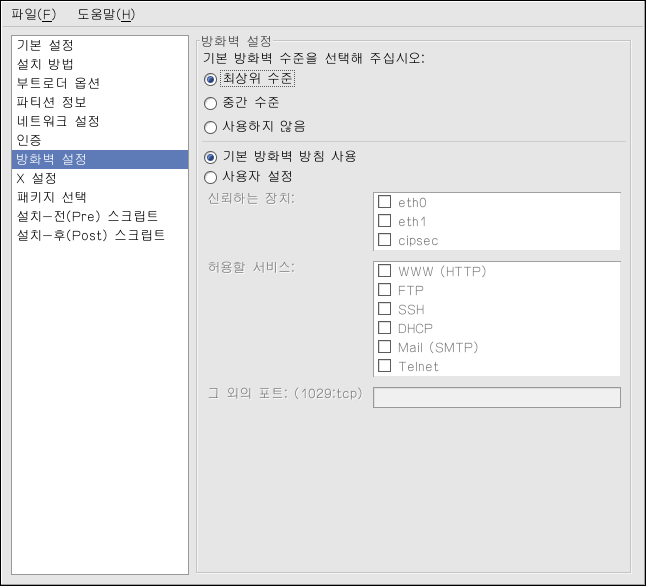Choose 중간 수준 security level

tap(210, 102)
